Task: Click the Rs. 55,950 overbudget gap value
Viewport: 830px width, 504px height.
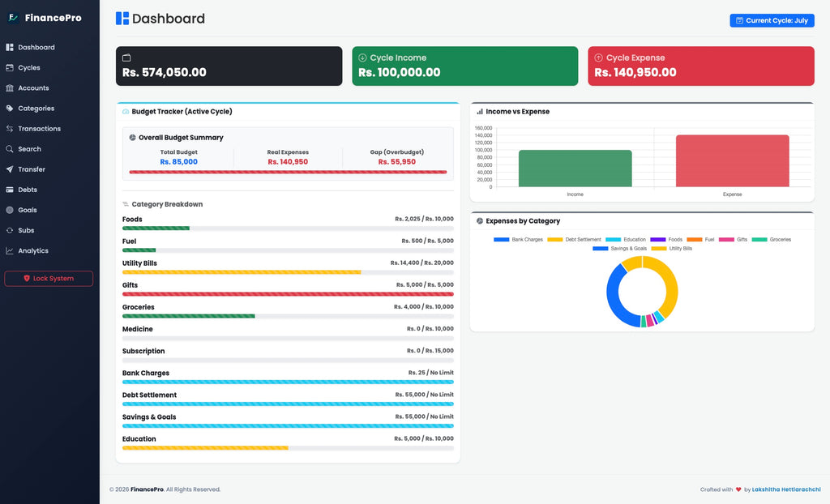Action: 397,162
